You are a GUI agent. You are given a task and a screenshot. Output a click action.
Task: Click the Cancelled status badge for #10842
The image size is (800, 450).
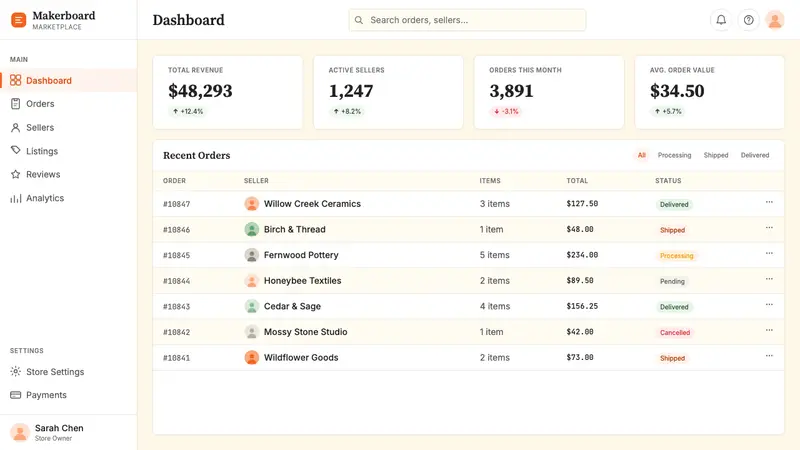click(x=674, y=332)
